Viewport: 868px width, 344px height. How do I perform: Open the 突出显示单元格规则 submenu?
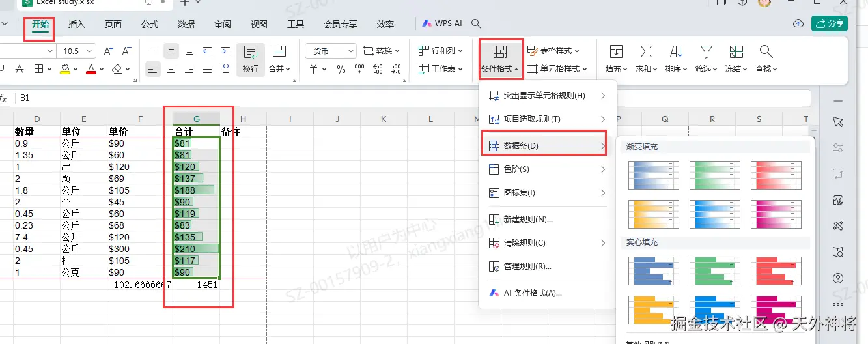(x=547, y=96)
